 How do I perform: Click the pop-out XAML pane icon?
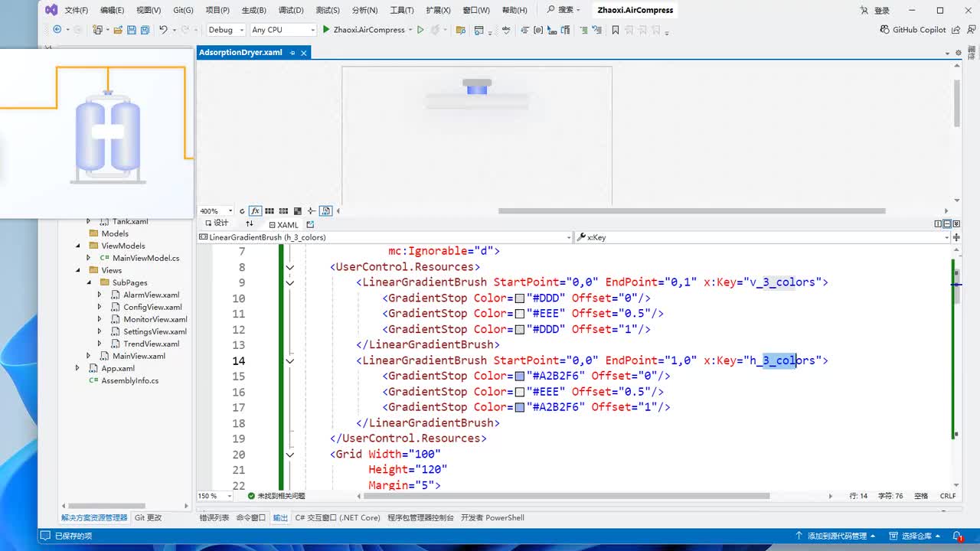point(310,225)
